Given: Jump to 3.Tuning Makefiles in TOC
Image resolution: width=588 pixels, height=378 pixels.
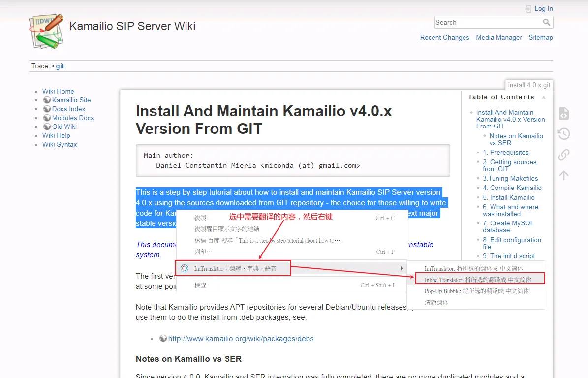Looking at the screenshot, I should click(x=510, y=179).
